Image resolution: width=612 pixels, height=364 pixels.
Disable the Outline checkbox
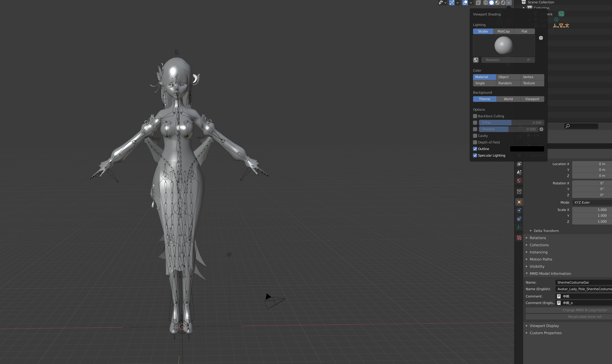[475, 149]
